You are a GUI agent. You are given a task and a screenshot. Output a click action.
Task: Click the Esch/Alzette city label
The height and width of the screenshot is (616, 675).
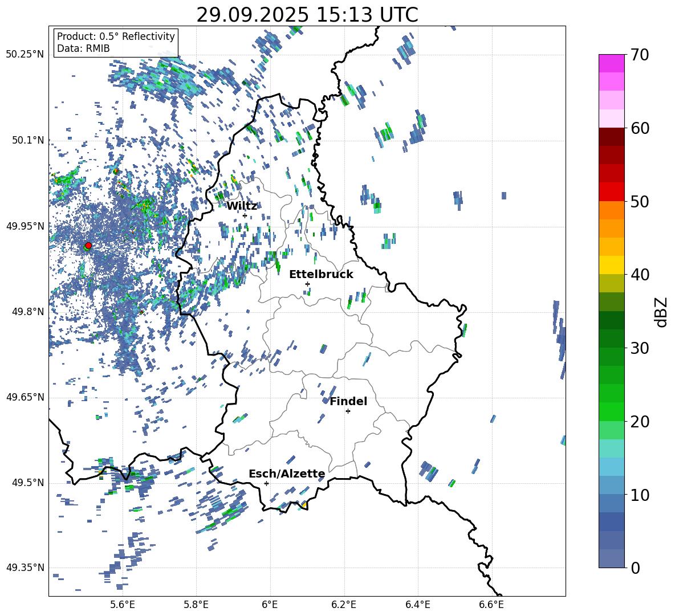(x=287, y=474)
